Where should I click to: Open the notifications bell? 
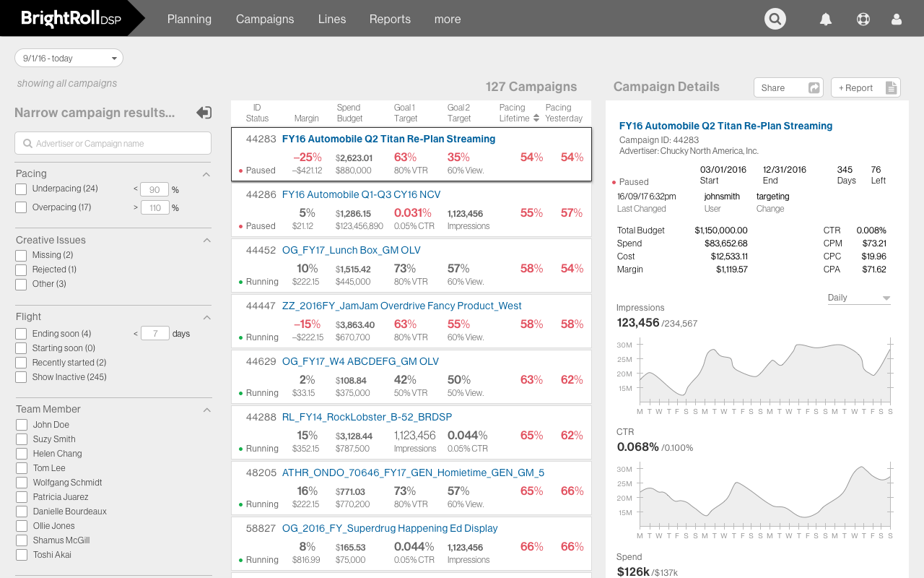[x=826, y=18]
